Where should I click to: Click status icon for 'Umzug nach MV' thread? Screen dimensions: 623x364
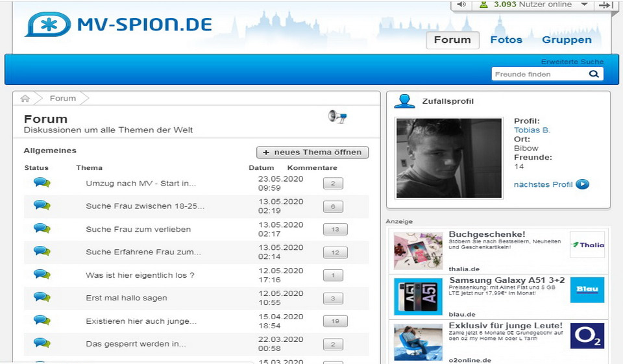click(x=42, y=183)
